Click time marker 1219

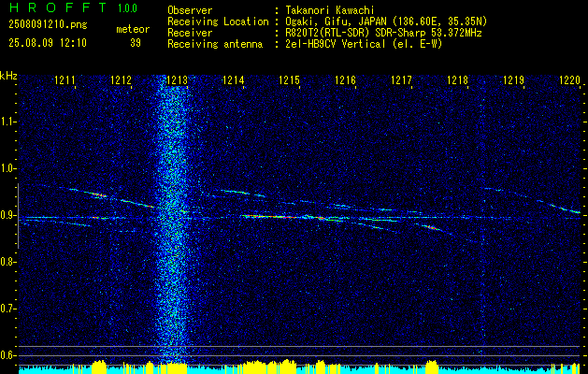click(x=513, y=79)
